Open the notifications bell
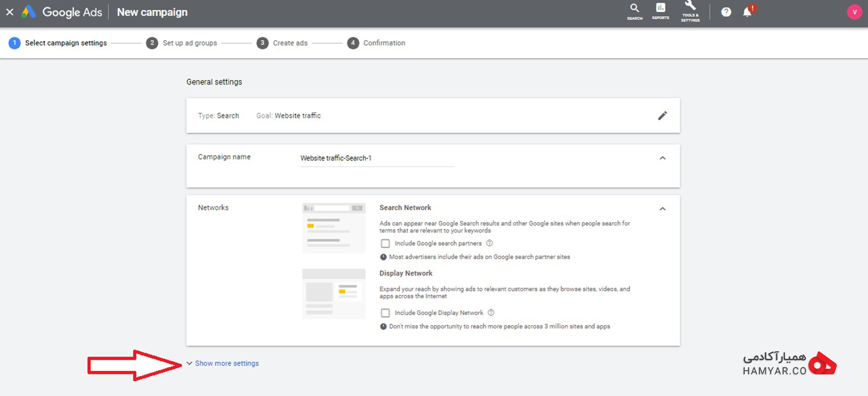The width and height of the screenshot is (868, 396). click(x=748, y=12)
